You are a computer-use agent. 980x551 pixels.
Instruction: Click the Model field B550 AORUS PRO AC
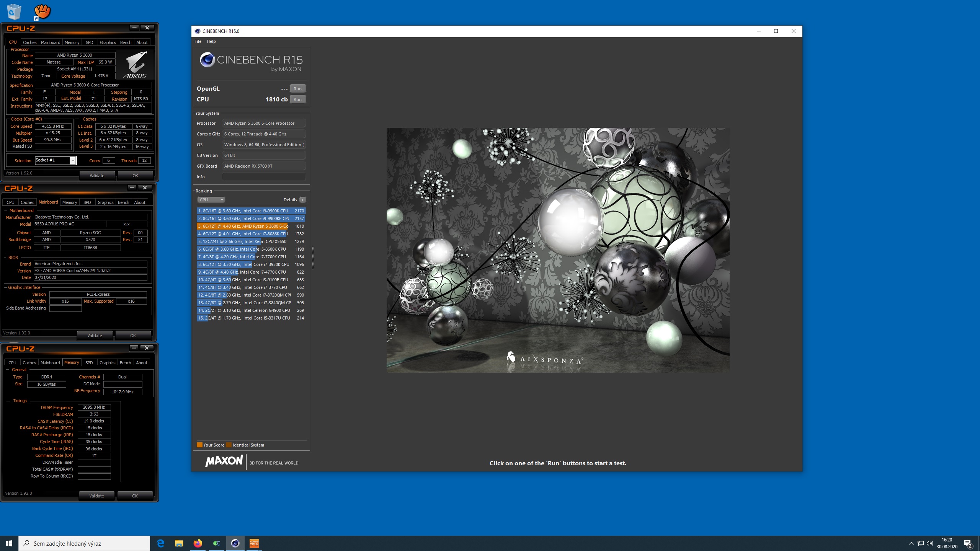point(70,224)
